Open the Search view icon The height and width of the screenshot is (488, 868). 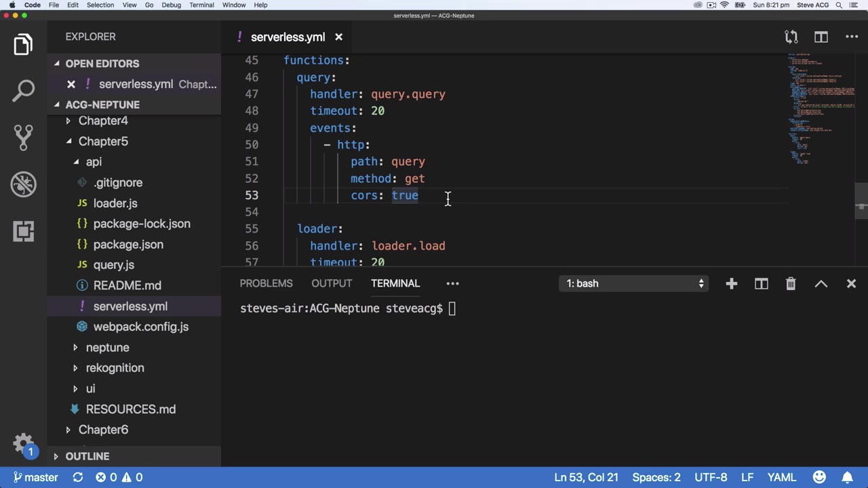[x=23, y=91]
